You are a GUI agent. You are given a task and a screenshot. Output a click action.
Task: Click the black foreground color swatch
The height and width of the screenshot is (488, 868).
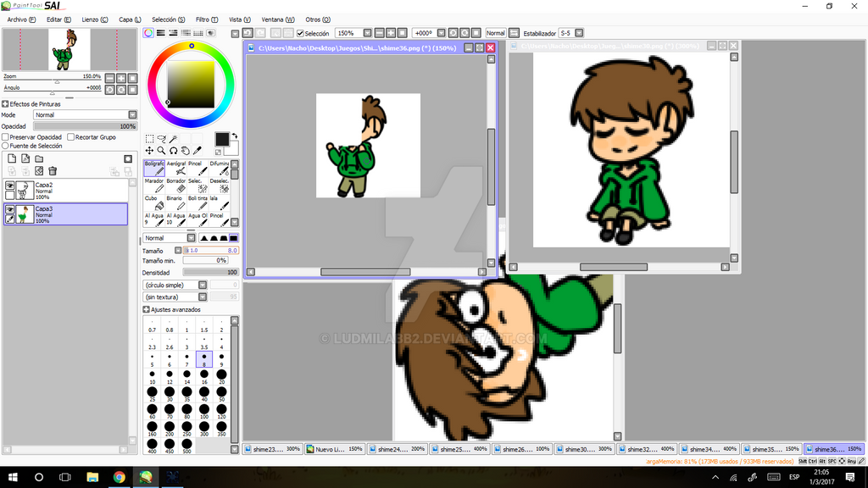tap(222, 140)
